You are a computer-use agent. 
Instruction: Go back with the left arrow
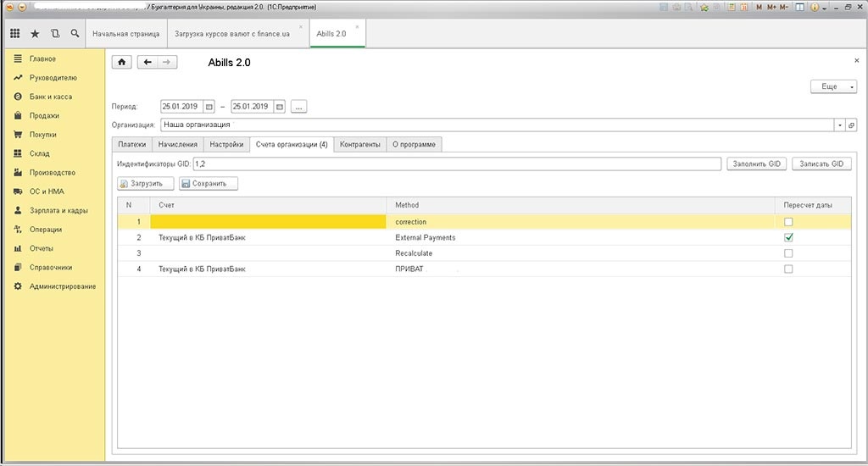click(147, 62)
